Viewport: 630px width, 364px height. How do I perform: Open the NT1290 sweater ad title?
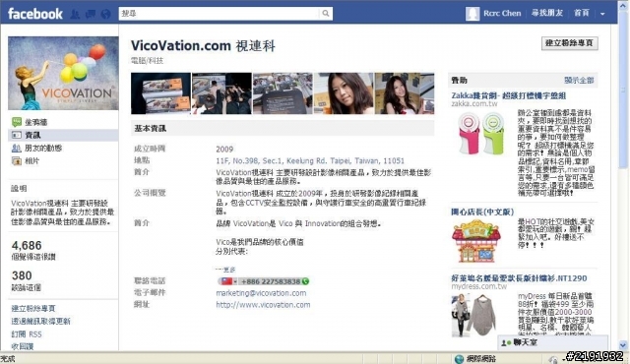coord(519,278)
